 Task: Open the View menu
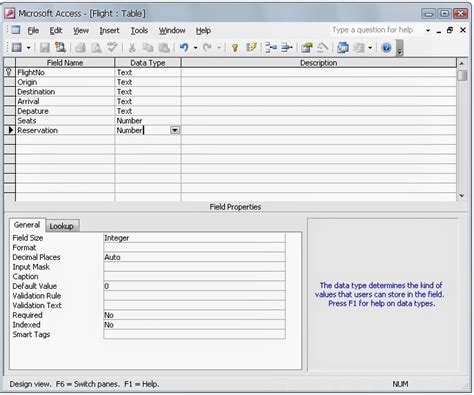[81, 31]
